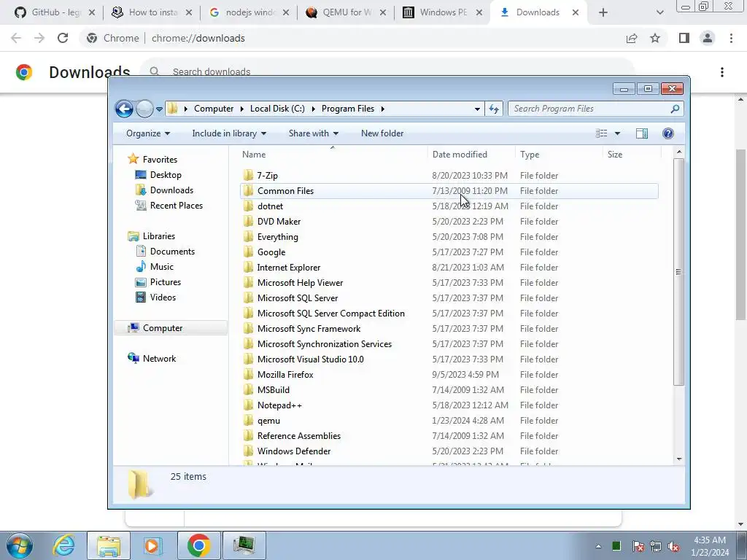Open Share with dropdown
747x560 pixels.
314,133
